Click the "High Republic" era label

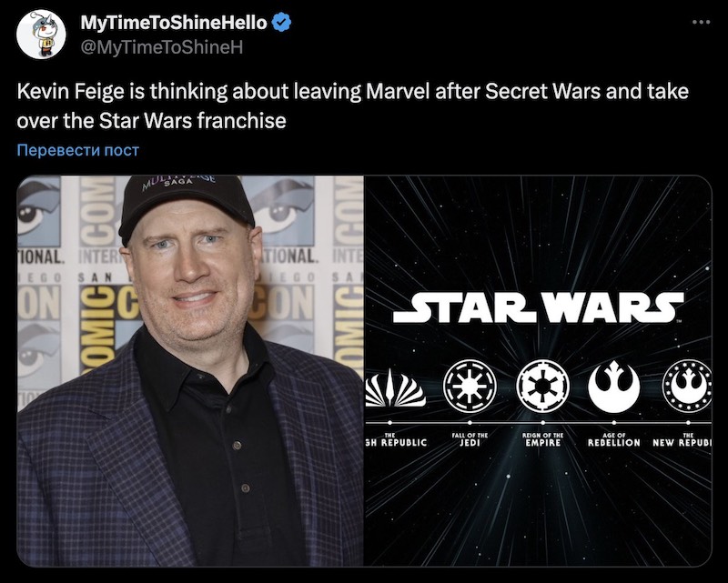click(395, 440)
